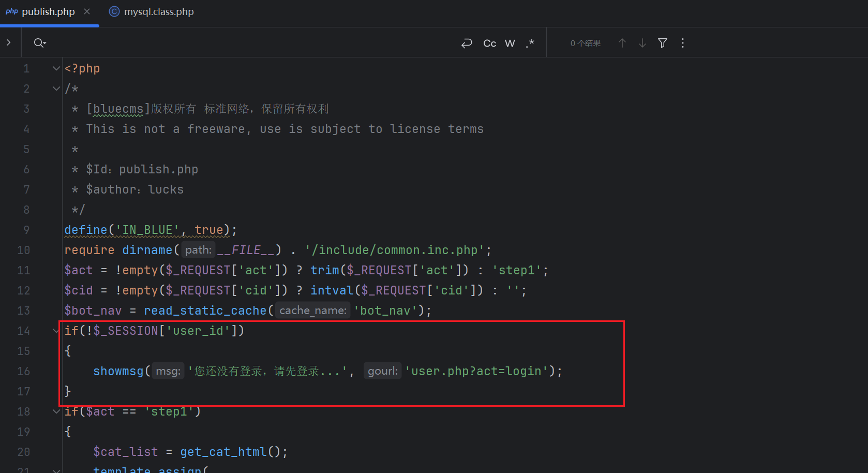Open more search options (three dots)
Screen dimensions: 868x473
tap(683, 43)
